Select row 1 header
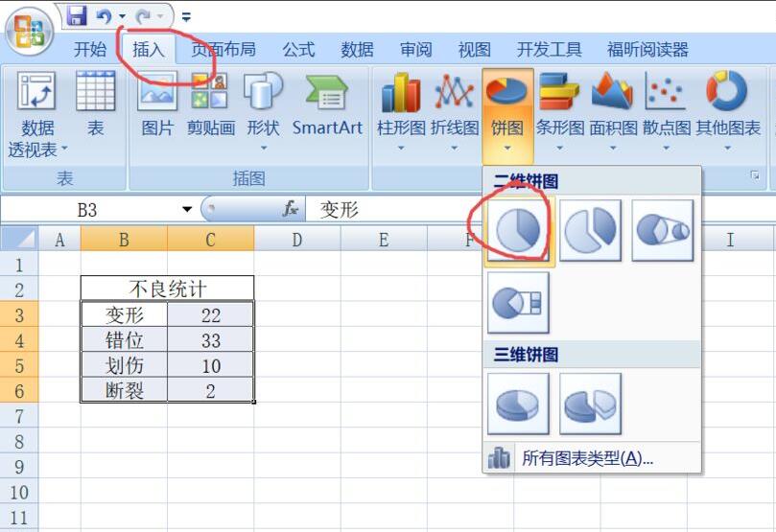This screenshot has height=532, width=776. [19, 265]
